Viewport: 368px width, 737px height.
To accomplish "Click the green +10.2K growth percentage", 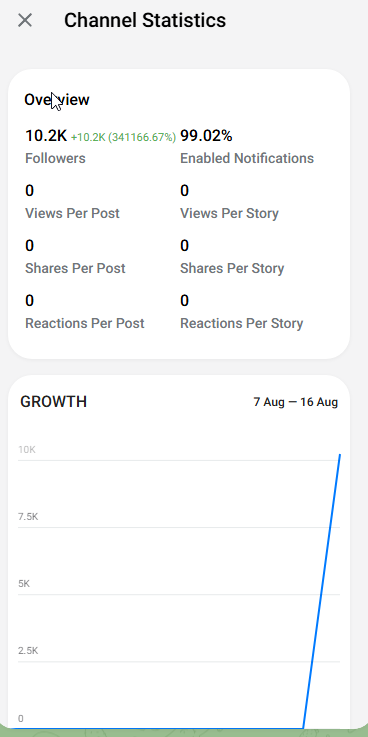I will 124,137.
